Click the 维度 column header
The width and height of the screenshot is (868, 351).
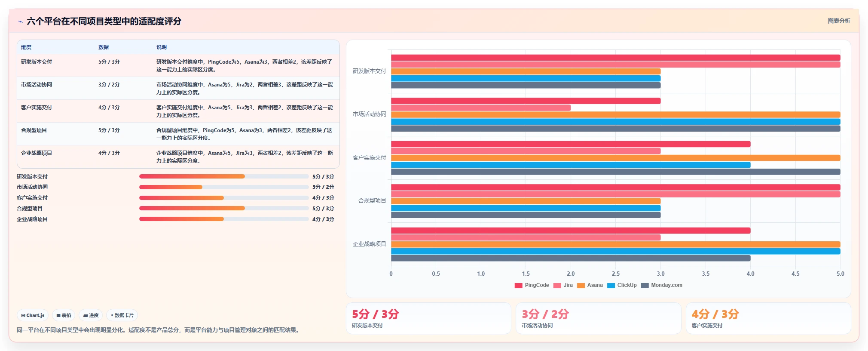(26, 47)
